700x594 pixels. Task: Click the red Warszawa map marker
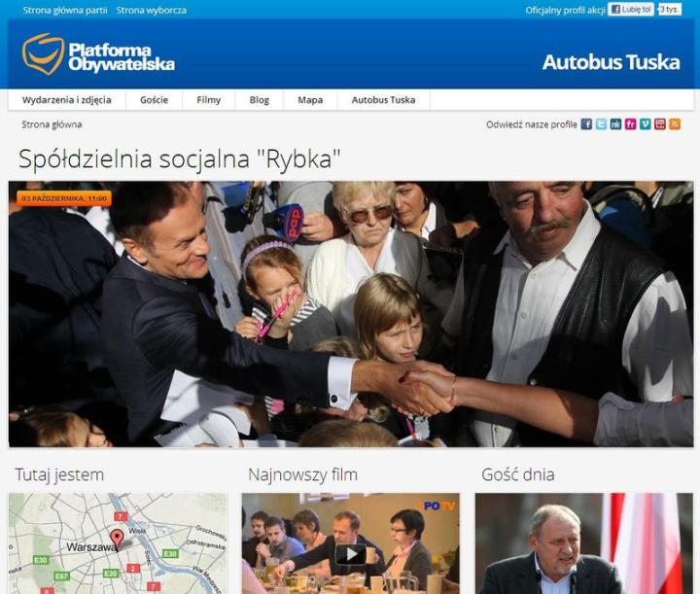pos(117,539)
